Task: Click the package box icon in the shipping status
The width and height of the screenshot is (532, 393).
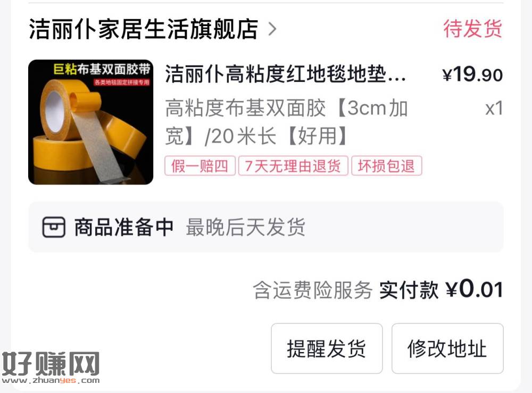Action: 54,227
